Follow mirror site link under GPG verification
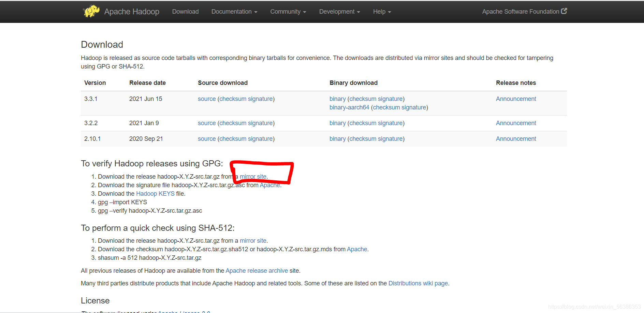 [253, 177]
